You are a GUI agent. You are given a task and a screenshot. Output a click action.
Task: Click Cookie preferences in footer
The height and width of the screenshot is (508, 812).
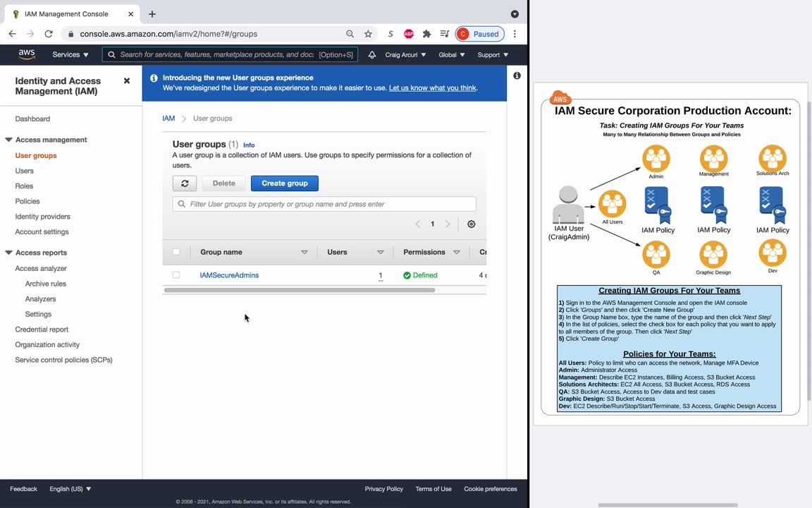[x=491, y=489]
